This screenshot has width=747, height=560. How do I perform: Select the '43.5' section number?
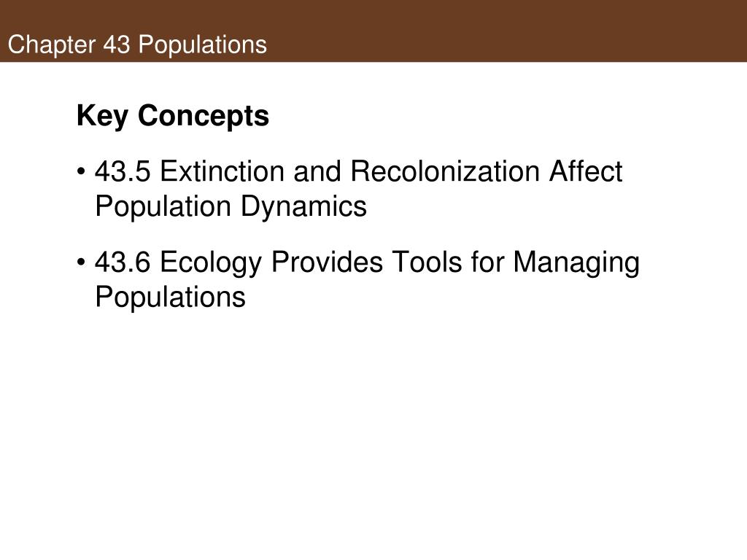[123, 171]
